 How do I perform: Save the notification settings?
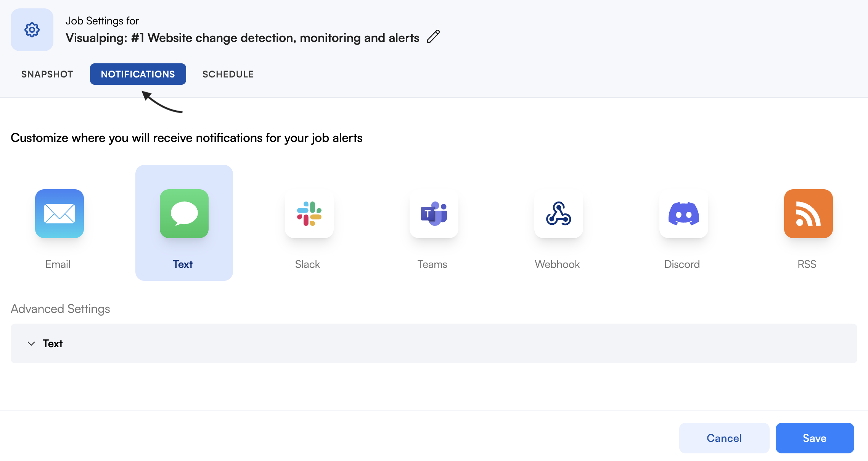[x=815, y=438]
